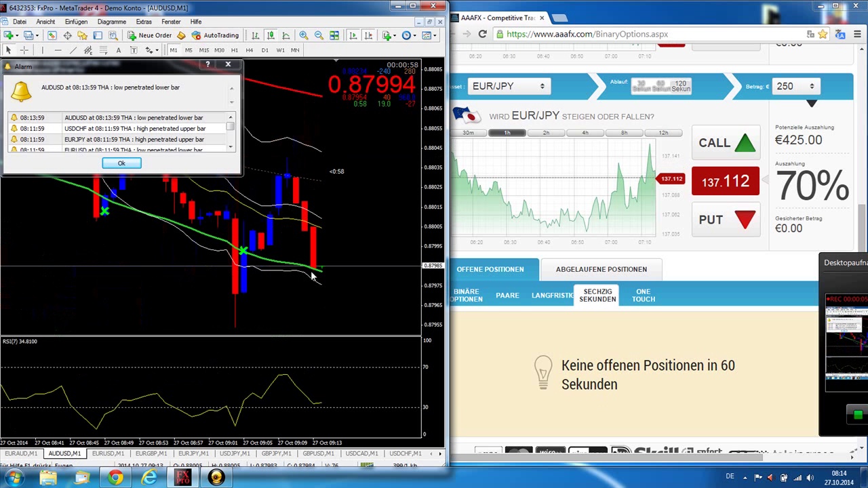Zoom out the chart with magnifier icon
Screen dimensions: 868x488
click(x=318, y=35)
